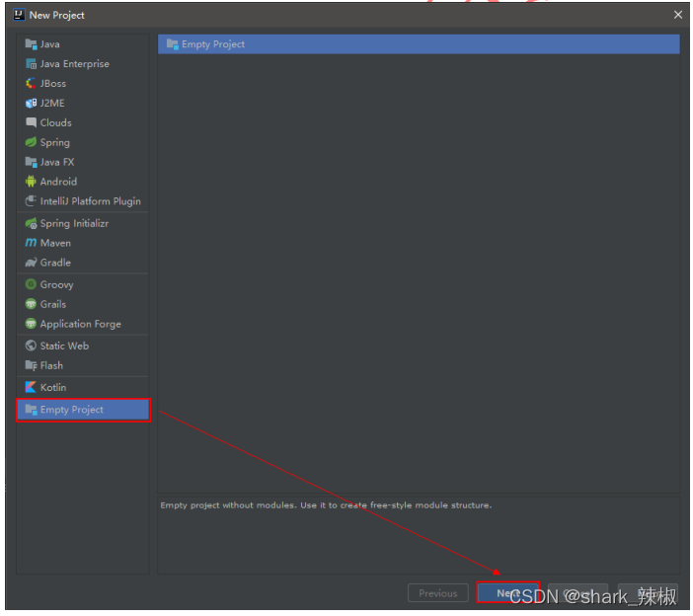Click the Next button
The height and width of the screenshot is (616, 693).
507,593
